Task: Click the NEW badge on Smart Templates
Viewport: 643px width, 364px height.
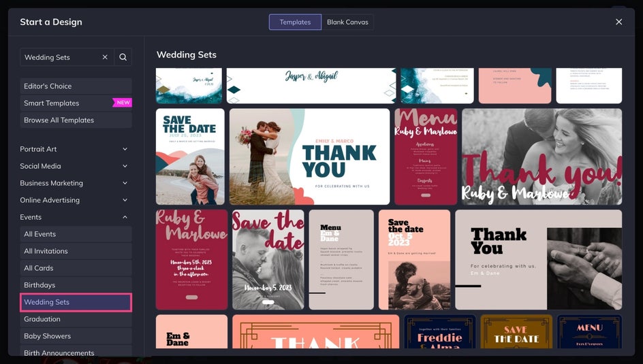Action: 122,103
